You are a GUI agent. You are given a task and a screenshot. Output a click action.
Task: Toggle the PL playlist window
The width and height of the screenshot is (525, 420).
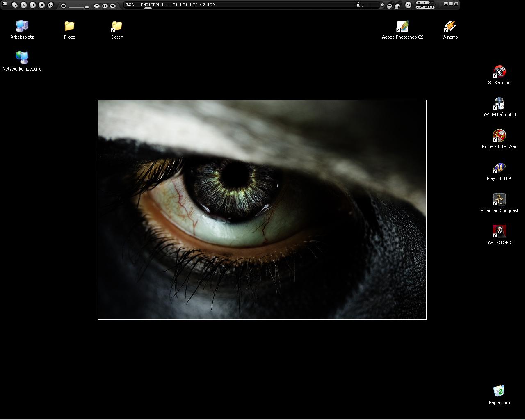[x=105, y=6]
